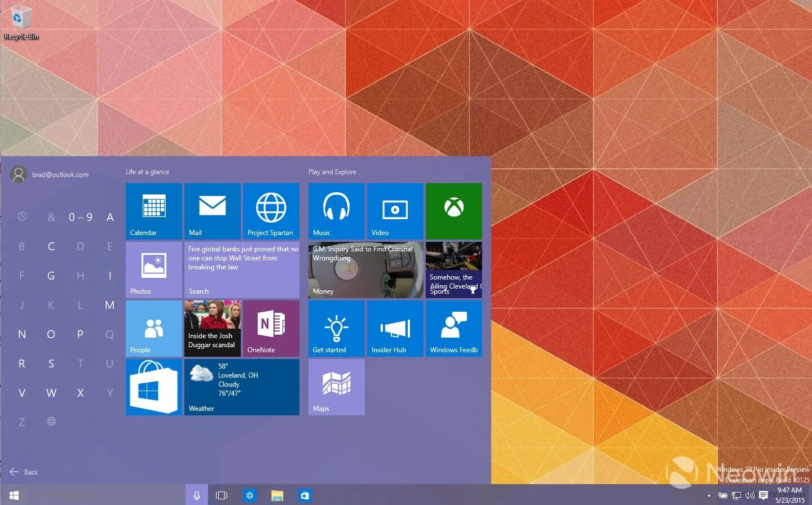Jump to letter X in apps list
Viewport: 812px width, 505px height.
tap(81, 393)
